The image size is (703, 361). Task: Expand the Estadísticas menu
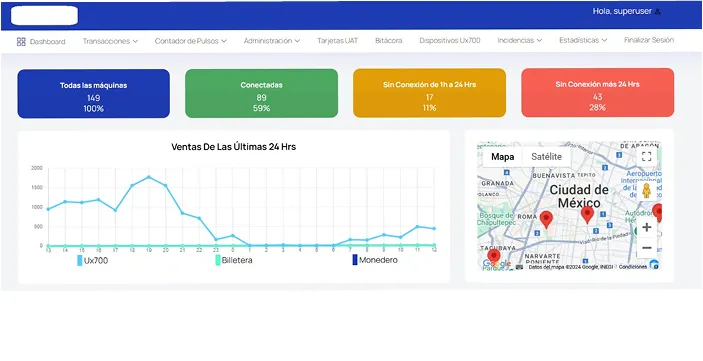[x=583, y=40]
